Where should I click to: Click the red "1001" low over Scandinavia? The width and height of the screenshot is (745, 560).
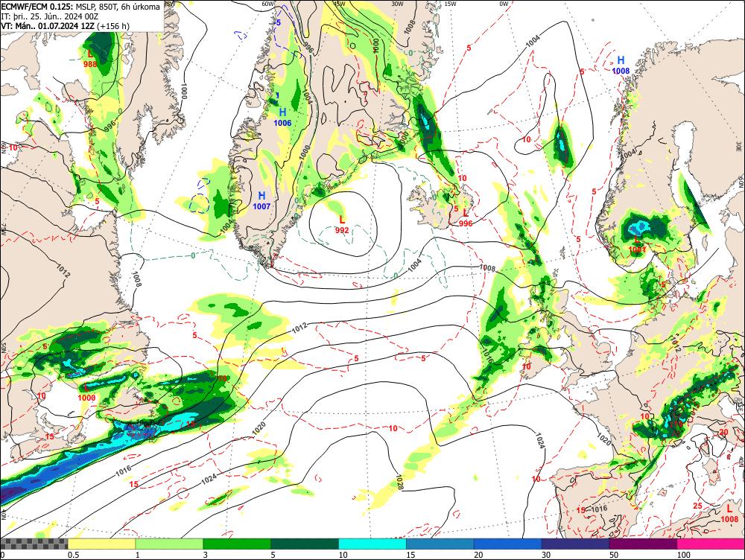[637, 249]
